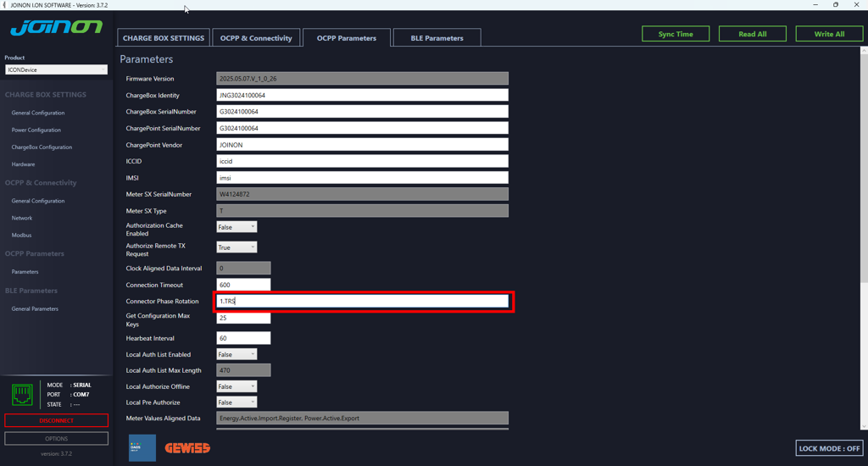The image size is (868, 466).
Task: Select Modbus in the sidebar
Action: pyautogui.click(x=22, y=235)
